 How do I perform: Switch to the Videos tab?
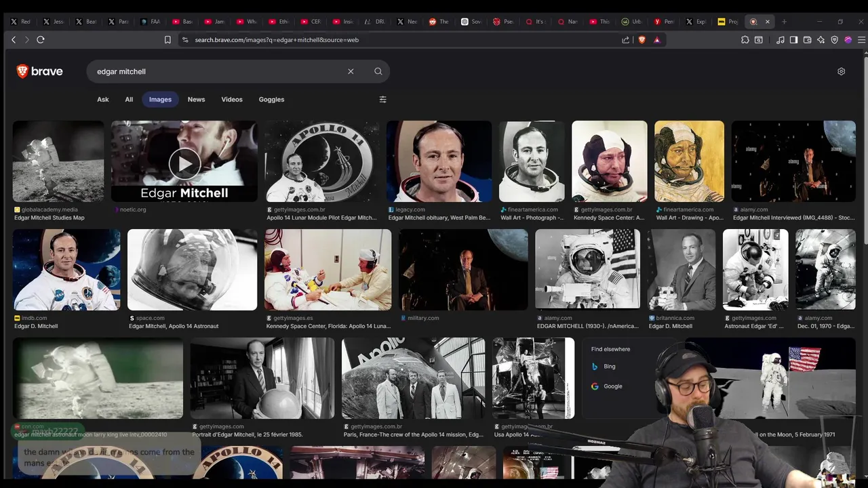pos(232,100)
